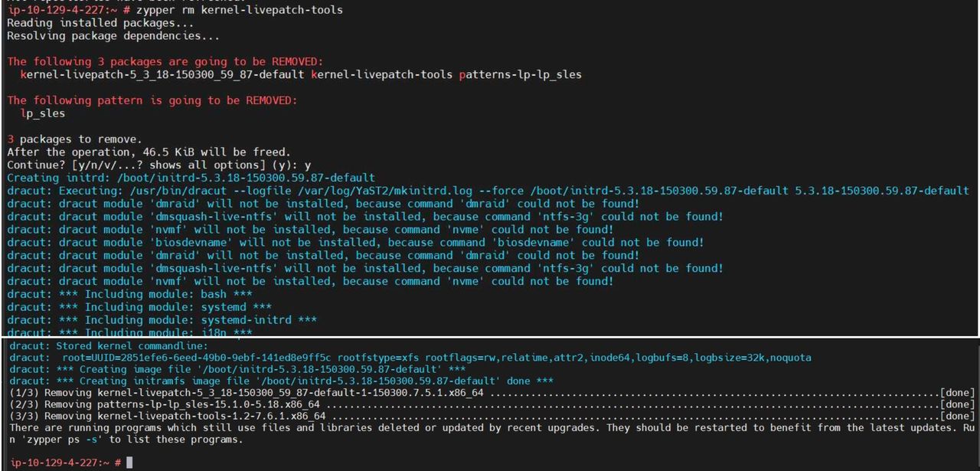Click the '[done]' marker for step (3/3)
Screen dimensions: 980x471
click(x=957, y=416)
